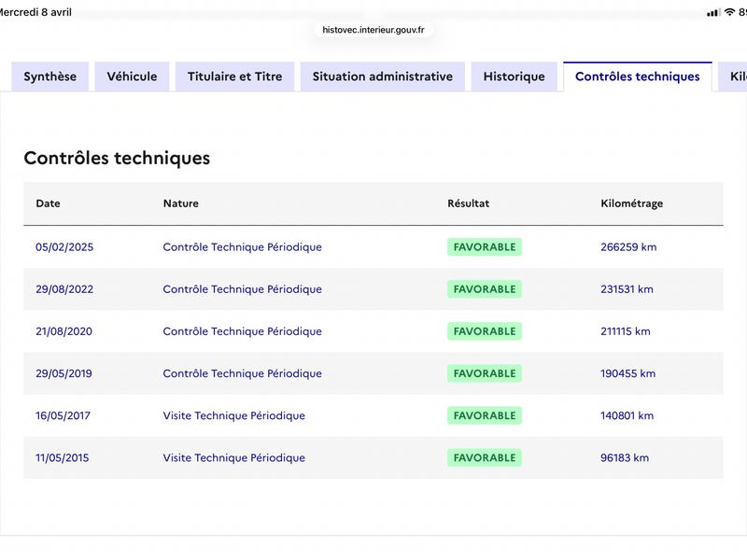The image size is (747, 560).
Task: Open the partially visible tab at right edge
Action: click(x=733, y=77)
